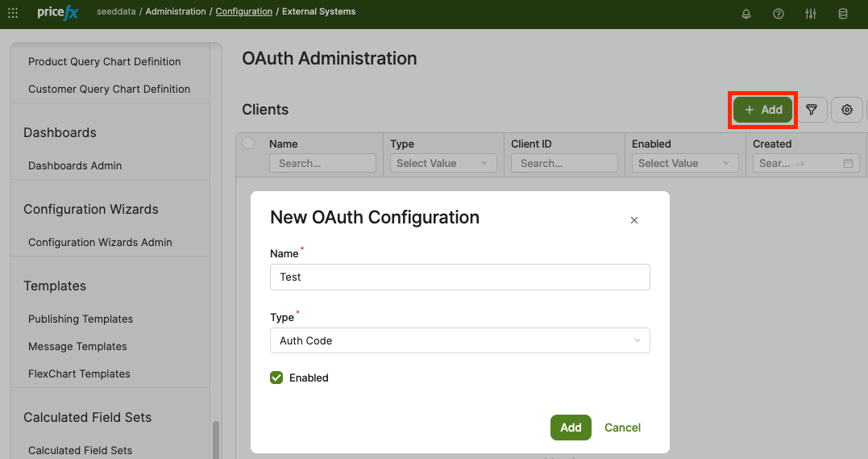Click the Client ID column header
The image size is (868, 459).
[531, 144]
